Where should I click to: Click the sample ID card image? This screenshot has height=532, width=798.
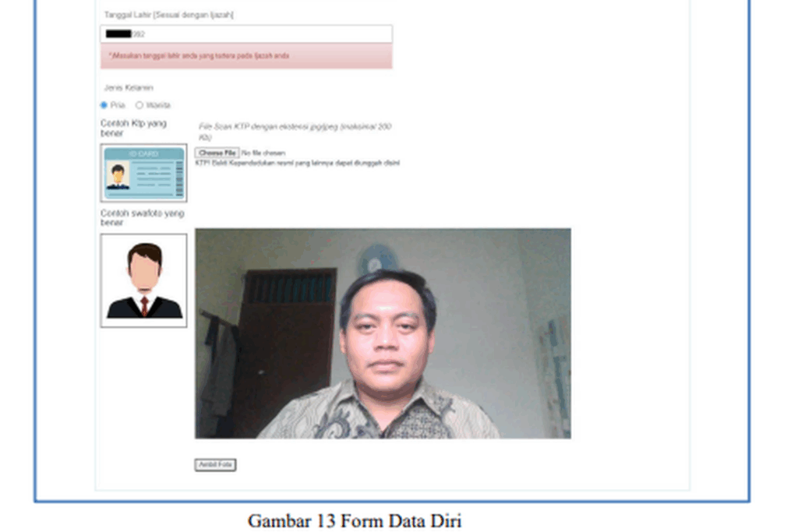tap(143, 173)
